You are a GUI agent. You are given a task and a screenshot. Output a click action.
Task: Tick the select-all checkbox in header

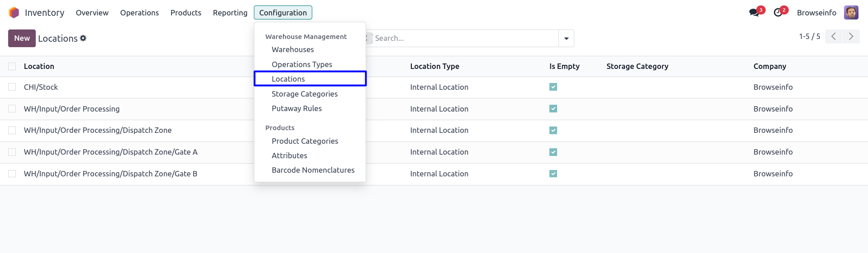(x=12, y=67)
